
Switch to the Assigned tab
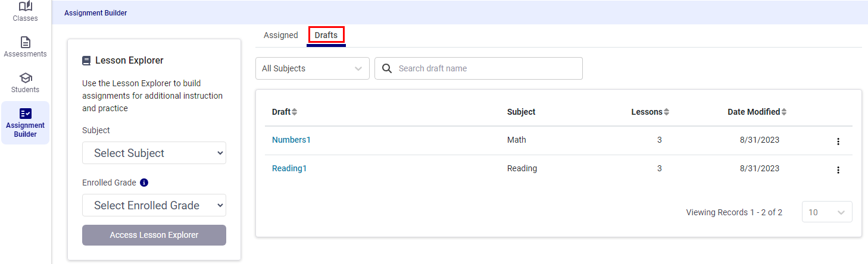coord(281,35)
